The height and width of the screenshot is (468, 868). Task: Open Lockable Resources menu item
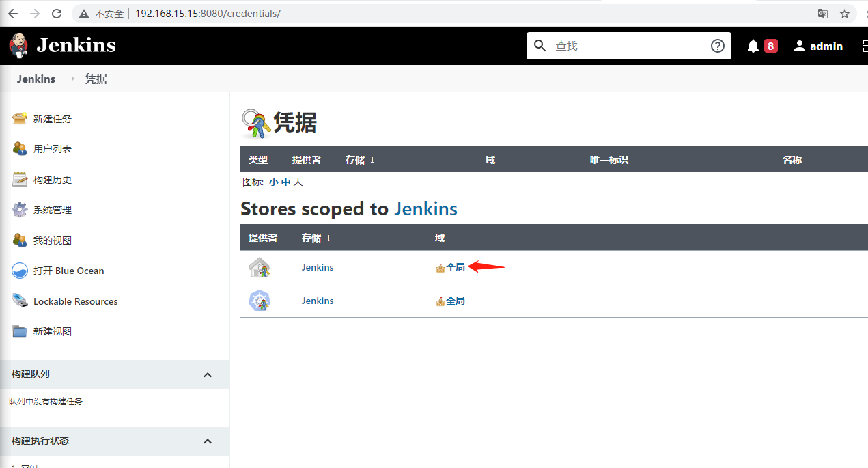coord(75,301)
